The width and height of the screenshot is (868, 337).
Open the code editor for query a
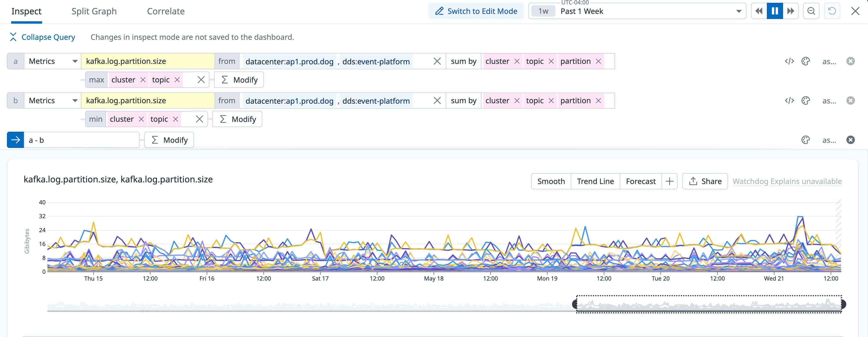pos(789,61)
